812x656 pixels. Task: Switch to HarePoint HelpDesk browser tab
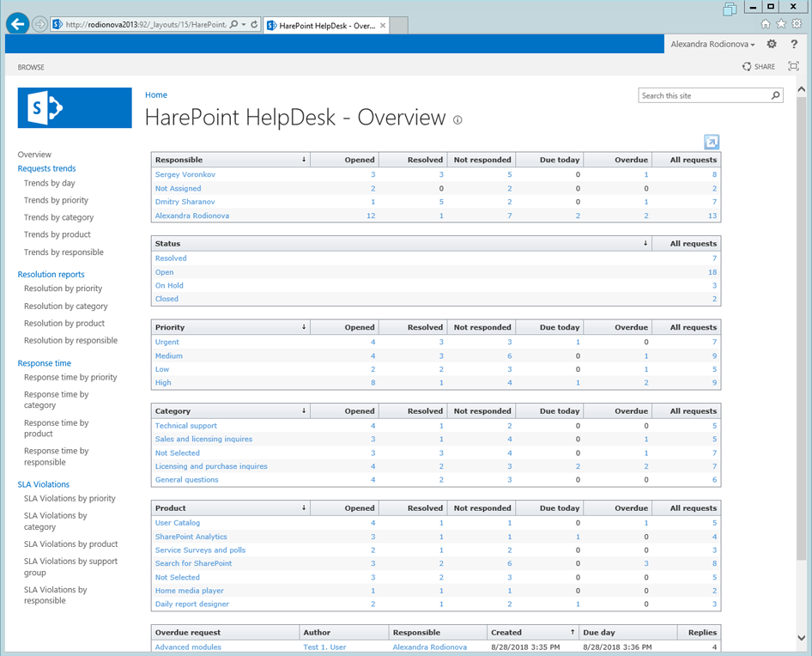[326, 26]
